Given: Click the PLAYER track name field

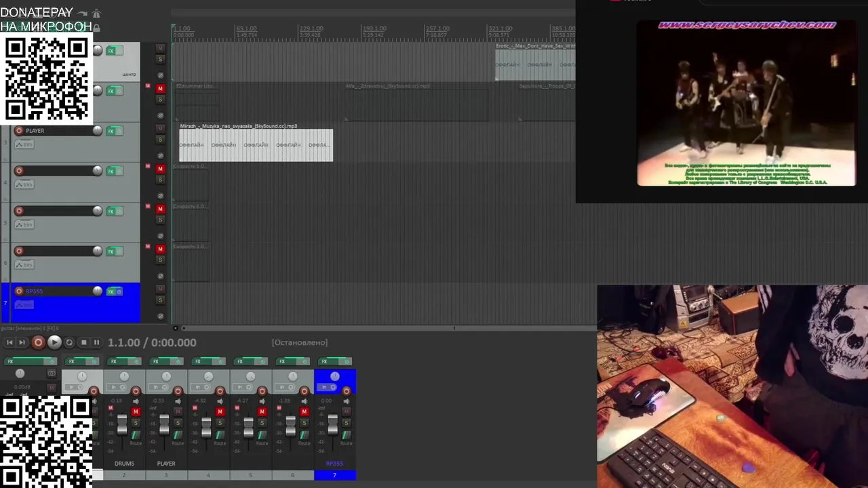Looking at the screenshot, I should [x=58, y=131].
